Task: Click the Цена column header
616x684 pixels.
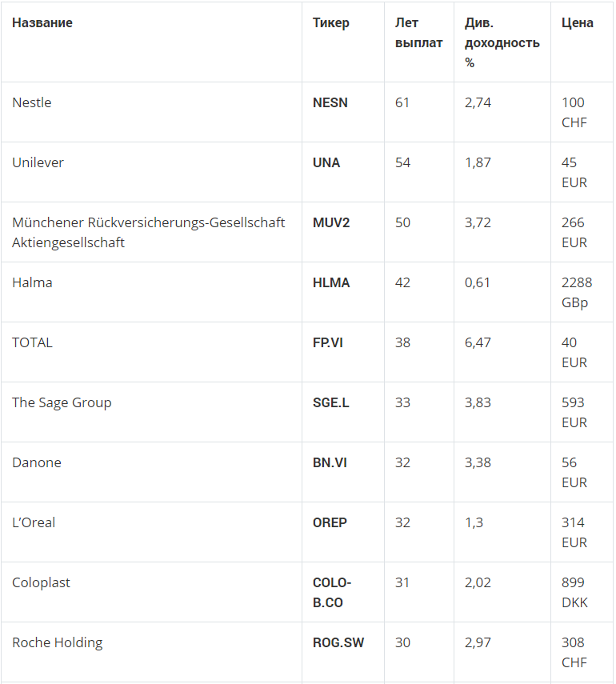Action: pyautogui.click(x=577, y=22)
